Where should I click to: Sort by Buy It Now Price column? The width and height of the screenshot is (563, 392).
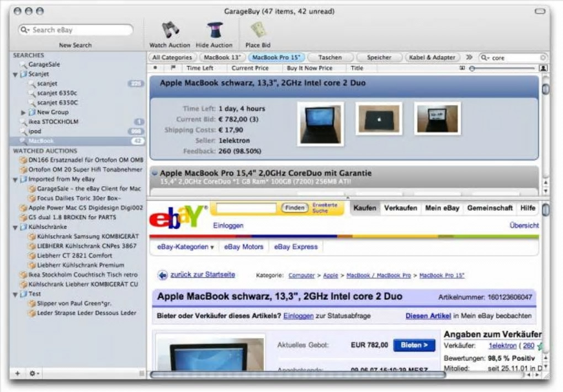(x=310, y=68)
